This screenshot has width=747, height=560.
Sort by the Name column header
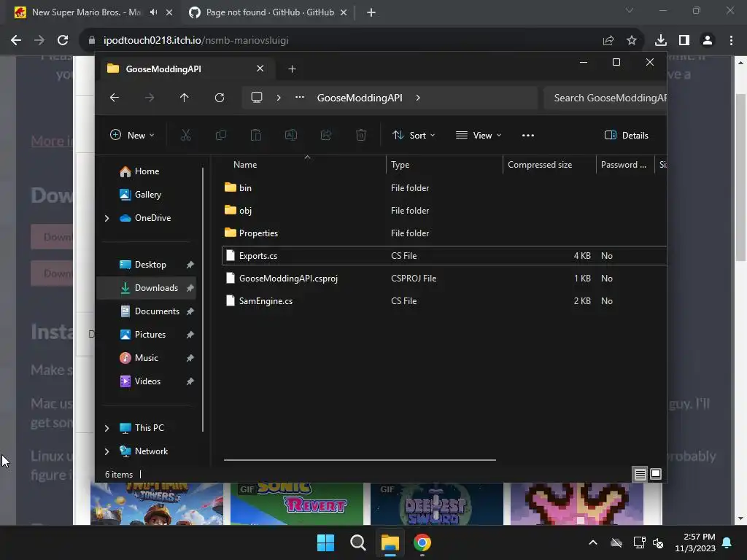click(x=305, y=165)
